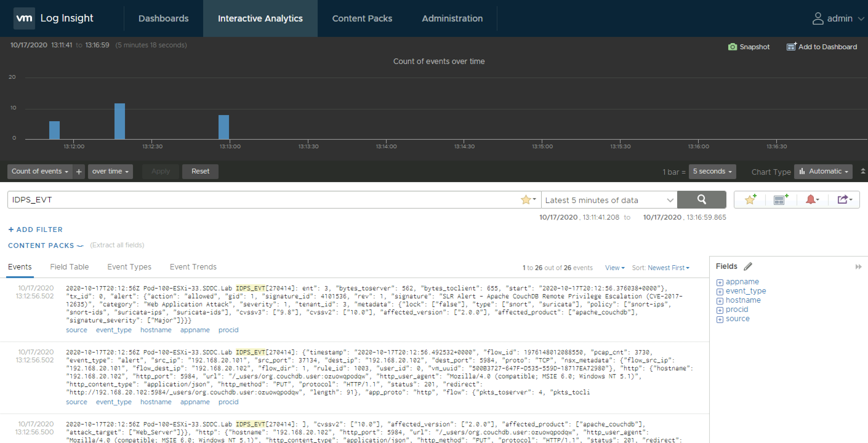
Task: Open the Dashboards menu item
Action: [x=163, y=18]
